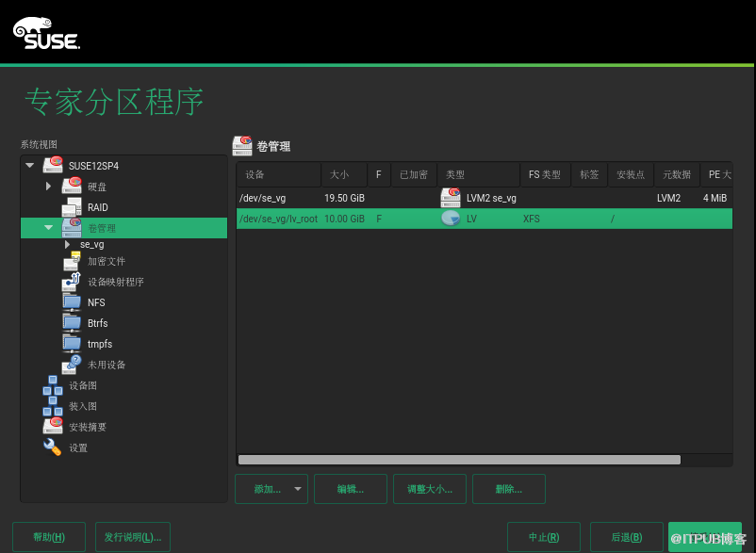Sort table by FS 类型 column header
This screenshot has height=553, width=756.
click(545, 174)
